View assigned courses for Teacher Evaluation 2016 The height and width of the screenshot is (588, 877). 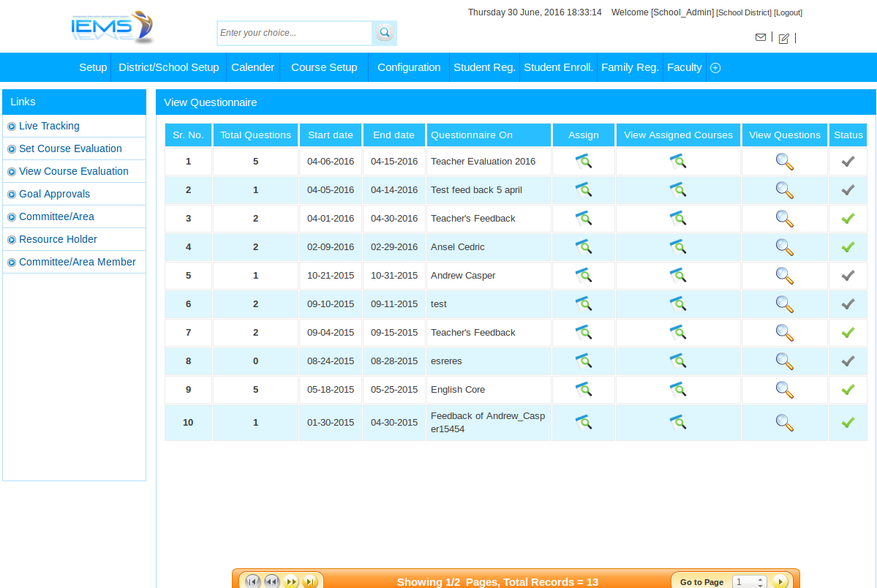pos(678,162)
